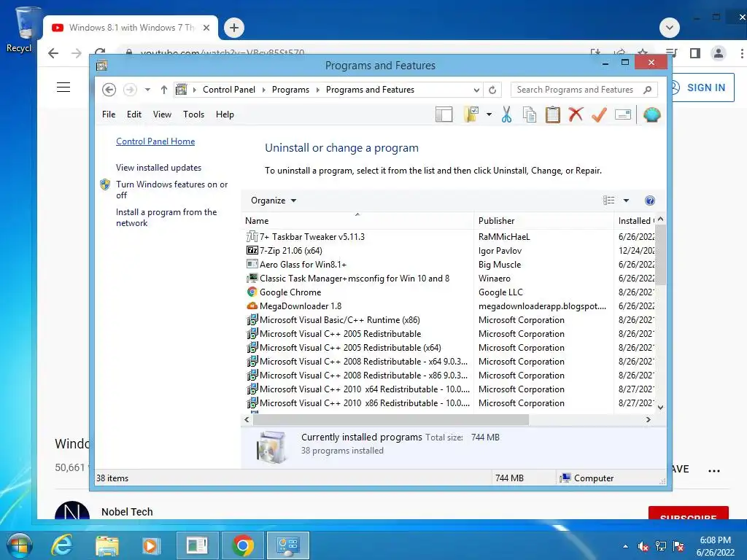Click the Paste clipboard toolbar icon
Viewport: 747px width, 560px height.
pos(553,114)
